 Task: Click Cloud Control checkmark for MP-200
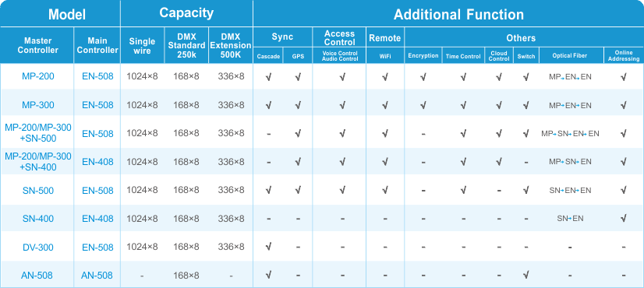pos(499,76)
